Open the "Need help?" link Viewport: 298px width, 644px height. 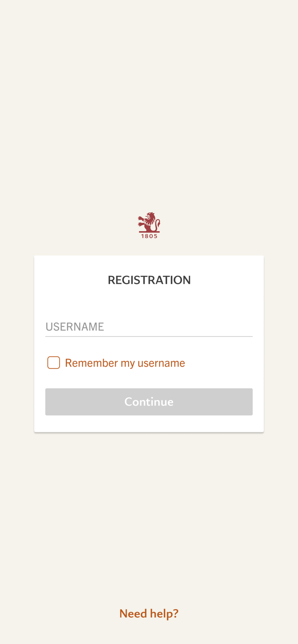click(149, 613)
